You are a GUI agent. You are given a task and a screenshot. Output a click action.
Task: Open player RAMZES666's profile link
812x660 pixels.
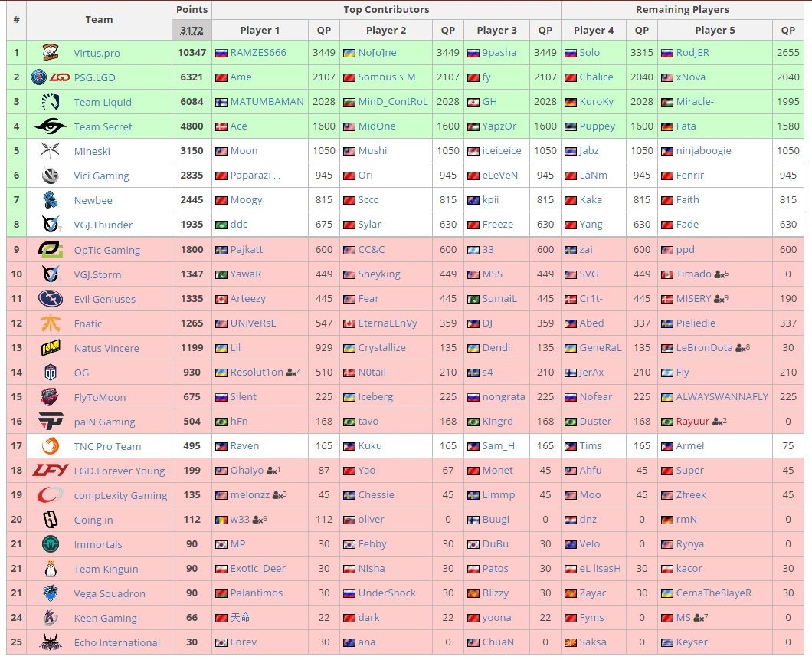tap(258, 53)
